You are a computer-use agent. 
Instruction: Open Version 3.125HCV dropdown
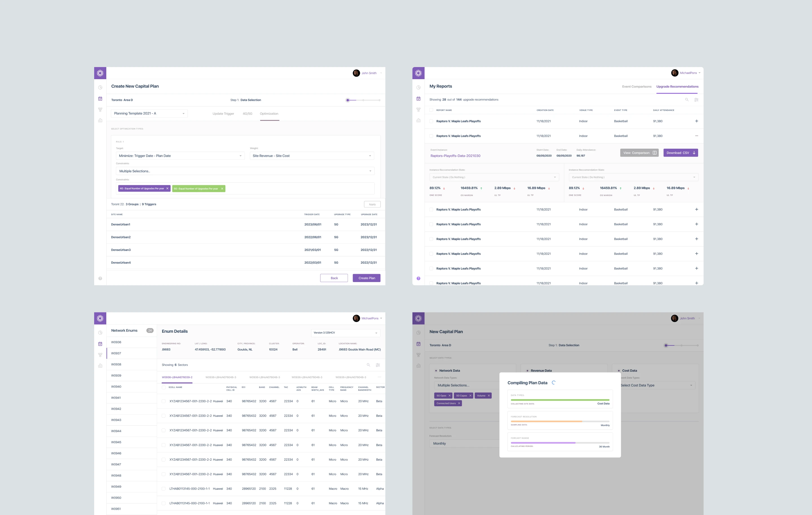coord(345,333)
